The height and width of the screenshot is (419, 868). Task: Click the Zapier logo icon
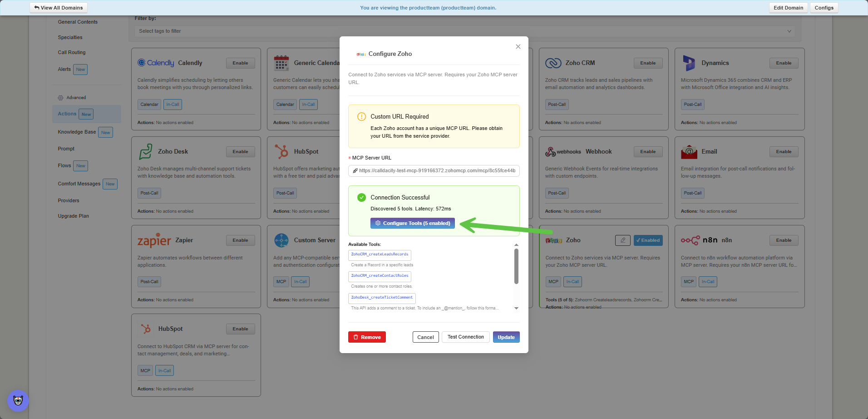154,240
